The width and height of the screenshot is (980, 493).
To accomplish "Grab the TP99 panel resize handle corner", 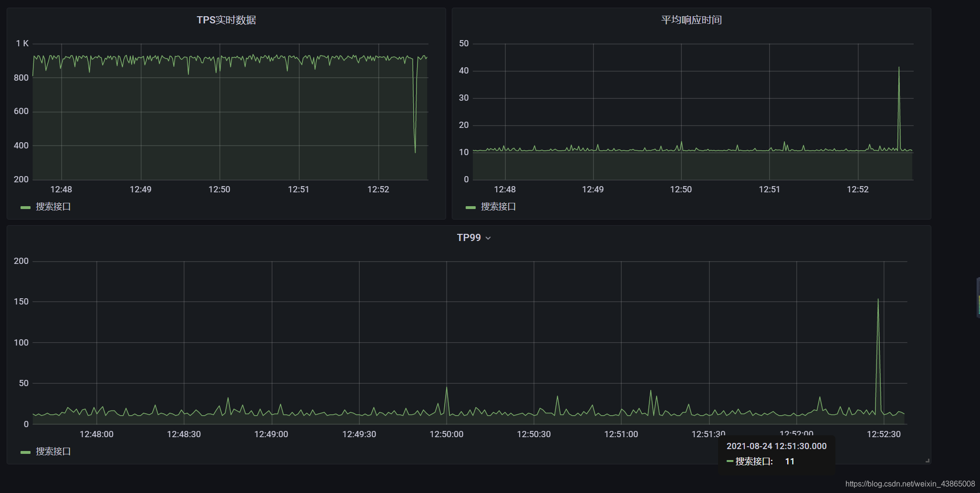I will point(928,461).
